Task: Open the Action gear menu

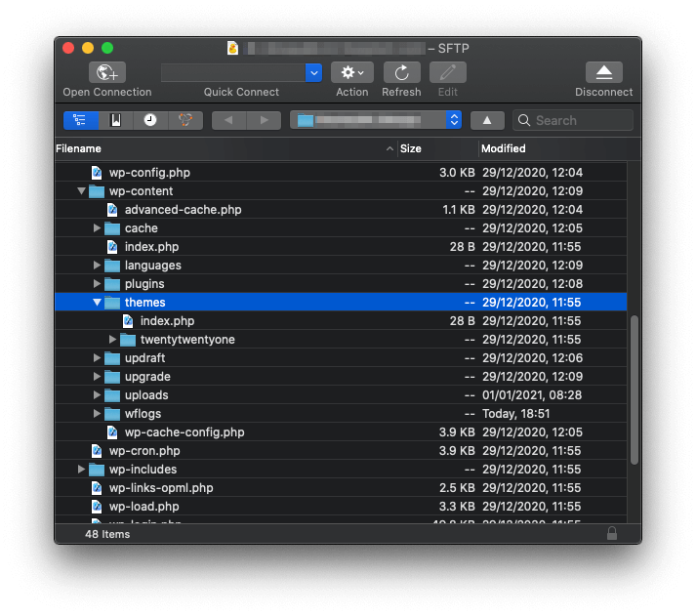Action: coord(352,72)
